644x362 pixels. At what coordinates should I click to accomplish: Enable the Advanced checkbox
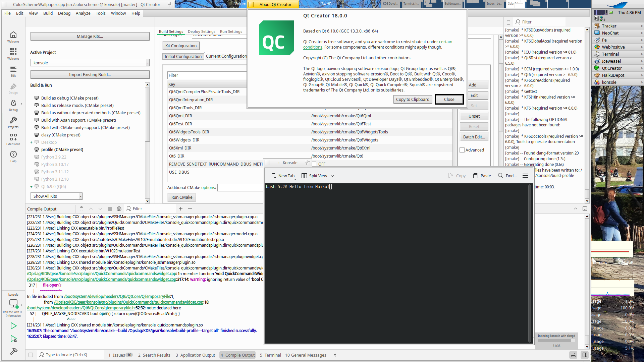point(462,150)
